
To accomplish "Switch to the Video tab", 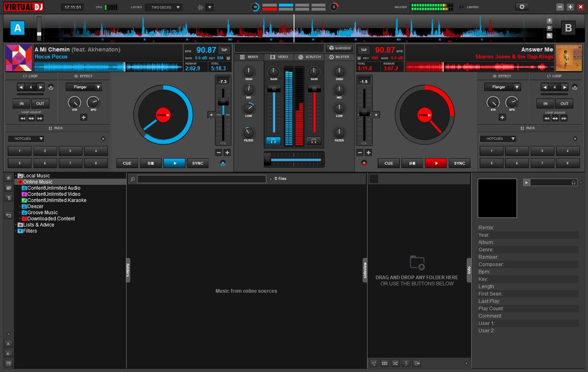I will 279,57.
